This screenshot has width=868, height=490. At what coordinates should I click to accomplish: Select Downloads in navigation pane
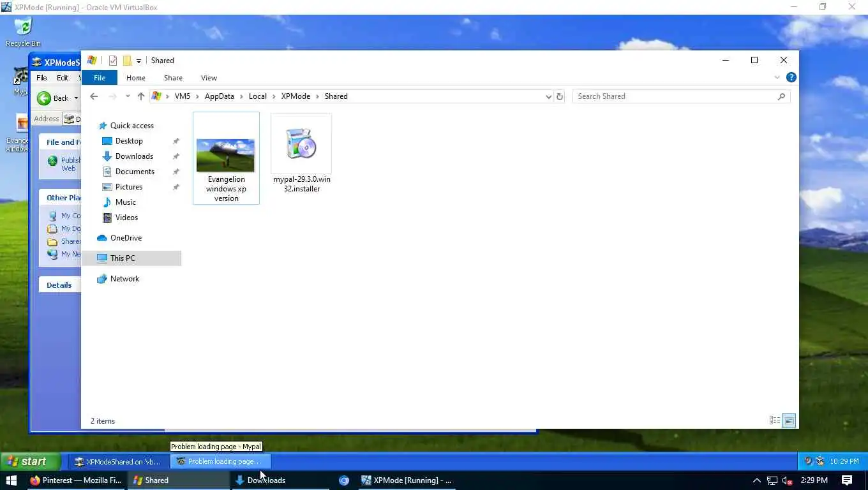click(134, 156)
